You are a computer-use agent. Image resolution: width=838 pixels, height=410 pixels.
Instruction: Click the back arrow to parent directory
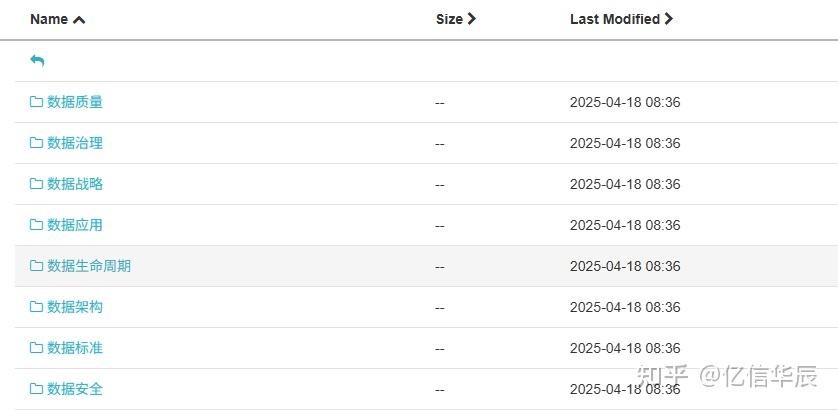pos(37,61)
